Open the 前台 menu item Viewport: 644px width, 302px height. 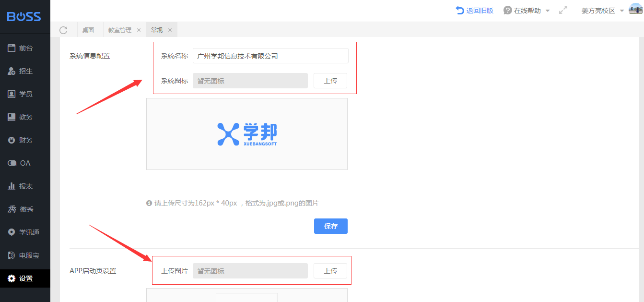tap(25, 48)
